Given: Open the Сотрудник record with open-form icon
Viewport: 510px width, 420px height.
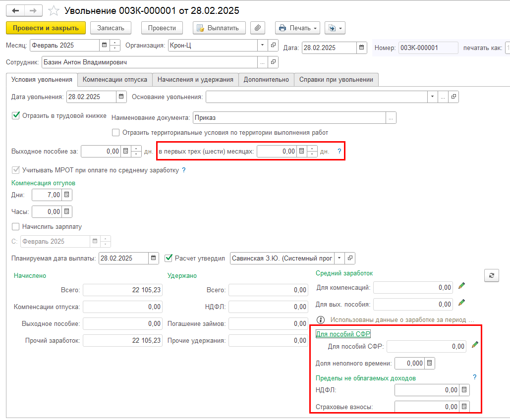Looking at the screenshot, I should tap(273, 62).
